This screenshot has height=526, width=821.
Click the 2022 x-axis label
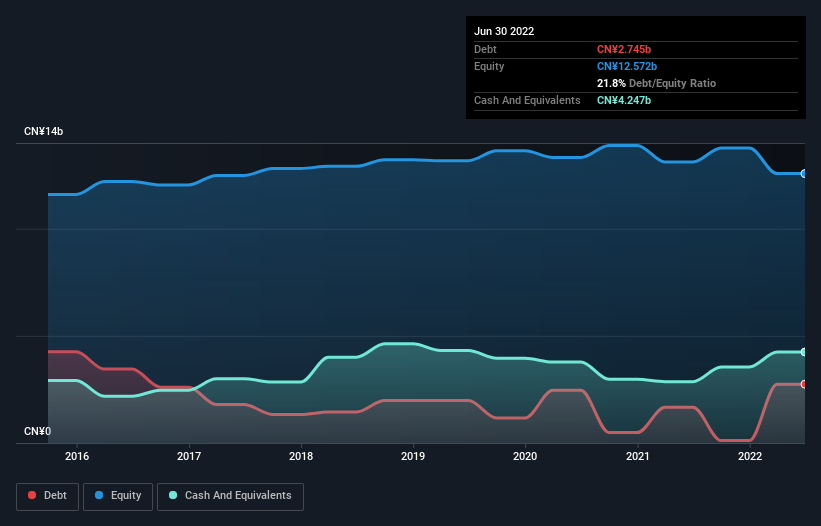click(750, 456)
